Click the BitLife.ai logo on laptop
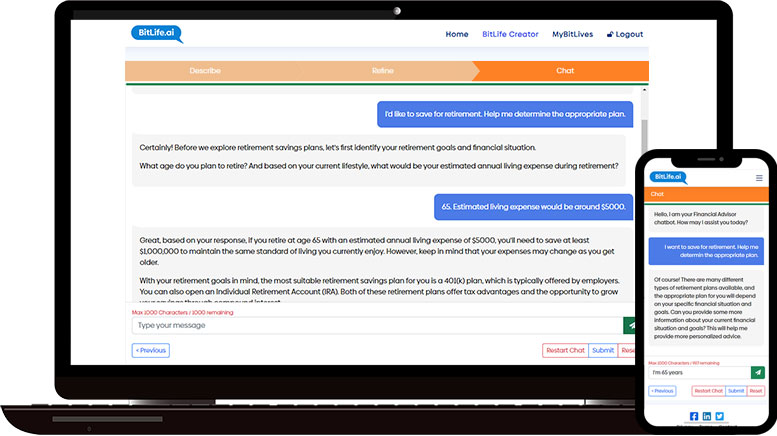Screen dimensions: 777x436 pyautogui.click(x=157, y=34)
